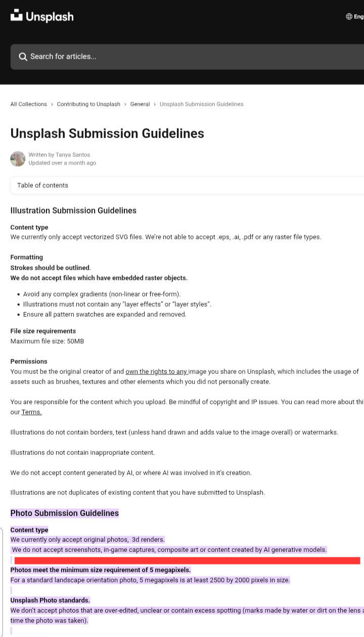Open the Terms link
364x637 pixels.
coord(31,412)
